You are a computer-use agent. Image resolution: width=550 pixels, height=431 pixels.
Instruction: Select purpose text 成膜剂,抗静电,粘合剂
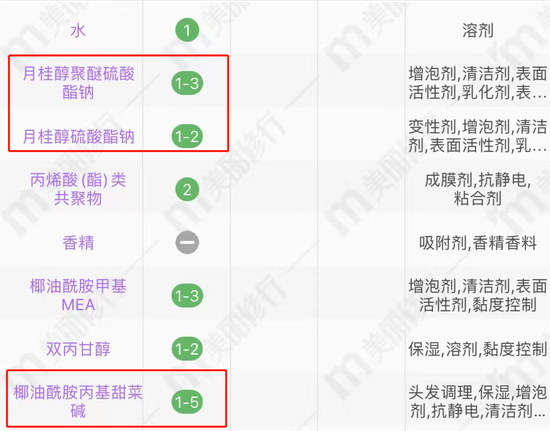[478, 189]
